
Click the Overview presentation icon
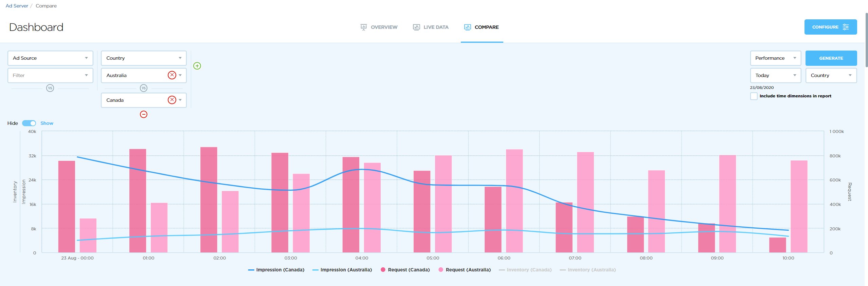point(364,27)
